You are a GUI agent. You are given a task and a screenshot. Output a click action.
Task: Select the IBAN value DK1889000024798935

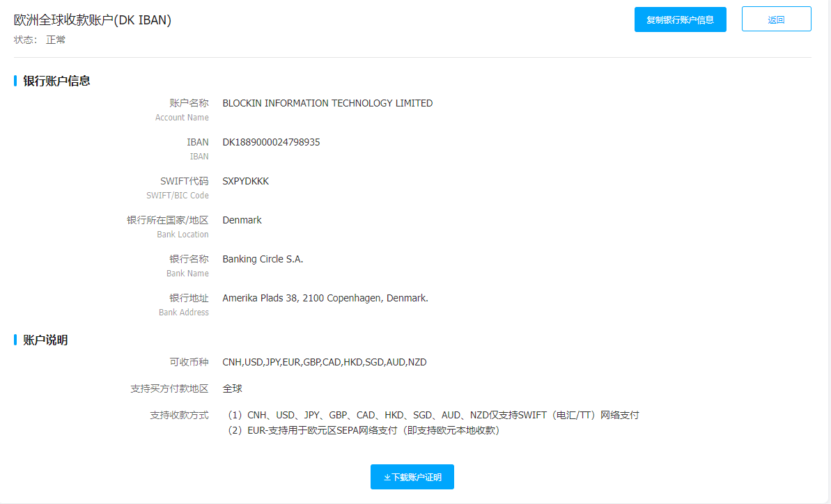[x=271, y=143]
